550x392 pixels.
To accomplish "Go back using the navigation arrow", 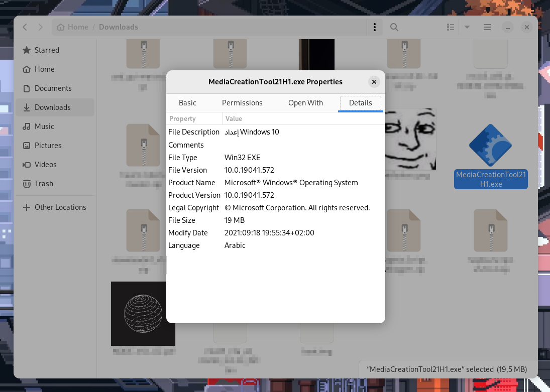I will coord(25,27).
